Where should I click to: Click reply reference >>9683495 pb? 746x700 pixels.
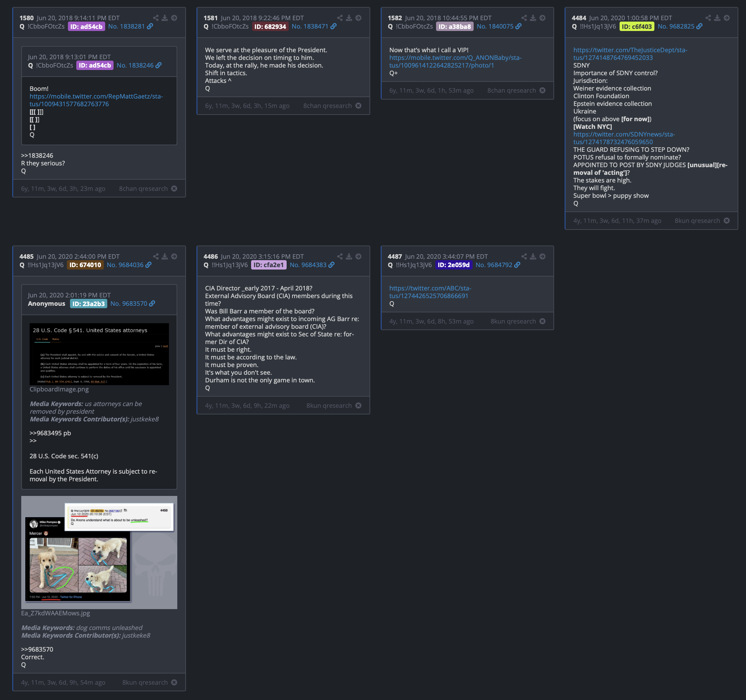coord(50,433)
